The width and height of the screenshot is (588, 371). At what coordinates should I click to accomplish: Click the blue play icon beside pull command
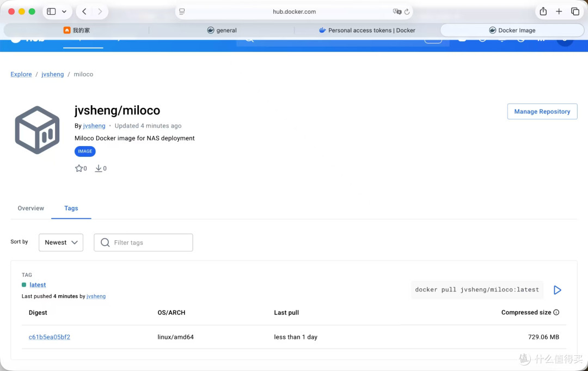click(558, 290)
